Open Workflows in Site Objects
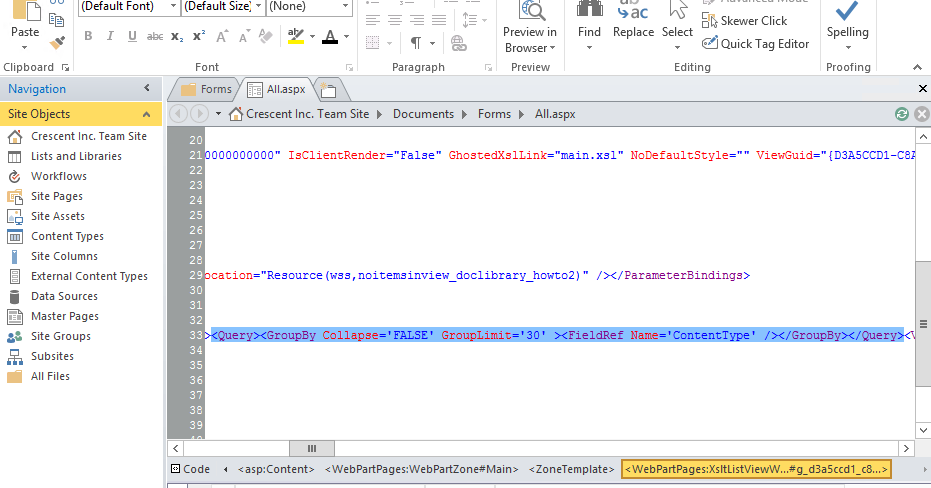The height and width of the screenshot is (488, 931). tap(47, 176)
